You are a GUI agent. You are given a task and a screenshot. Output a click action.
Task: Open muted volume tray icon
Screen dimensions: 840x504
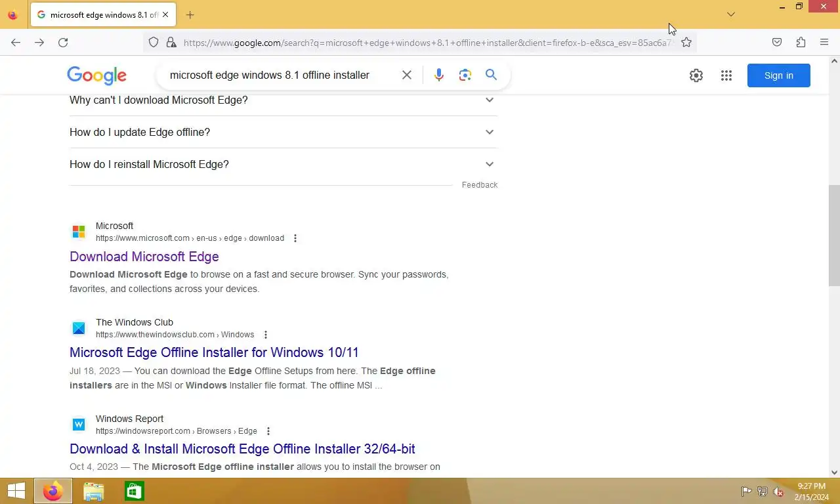779,492
